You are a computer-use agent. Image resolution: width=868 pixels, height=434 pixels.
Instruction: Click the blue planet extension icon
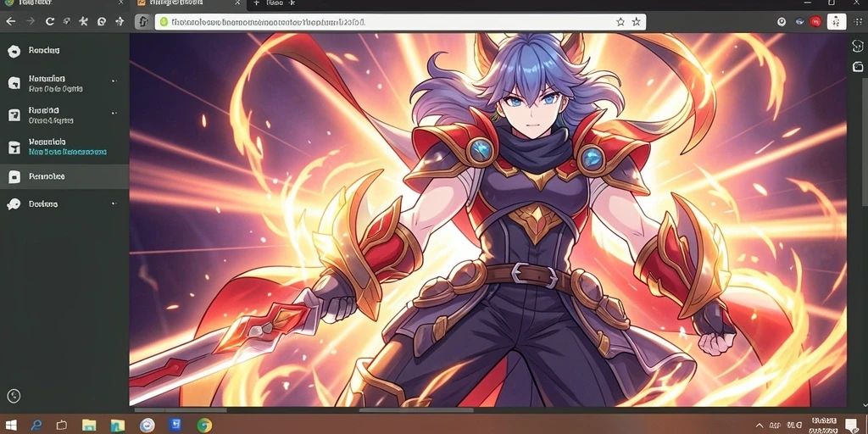click(799, 21)
